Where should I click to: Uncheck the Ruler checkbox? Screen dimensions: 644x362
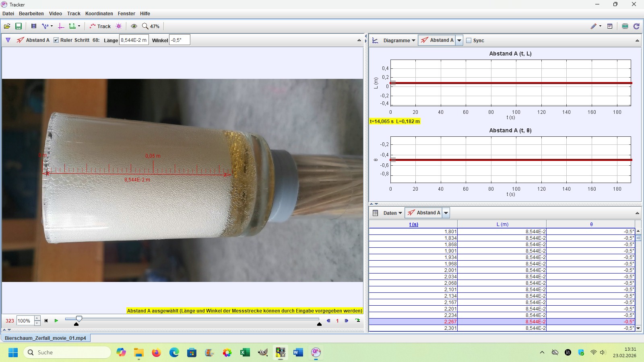tap(56, 40)
